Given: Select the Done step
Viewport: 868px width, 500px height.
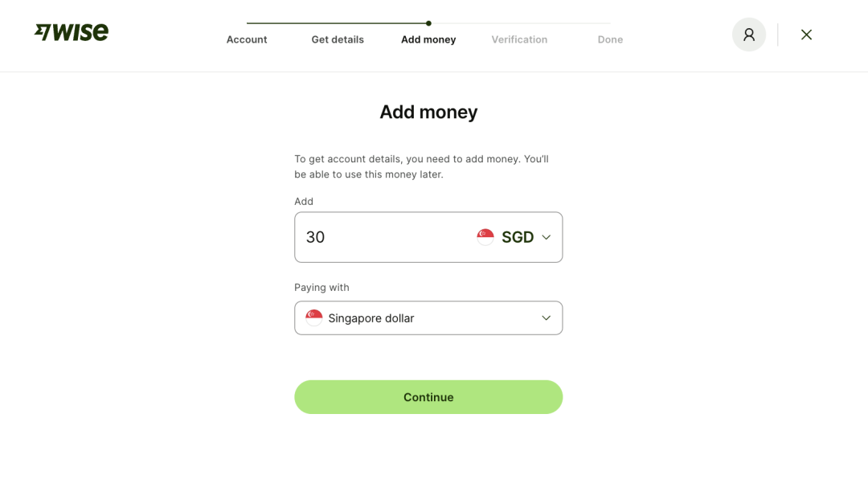Looking at the screenshot, I should click(610, 39).
